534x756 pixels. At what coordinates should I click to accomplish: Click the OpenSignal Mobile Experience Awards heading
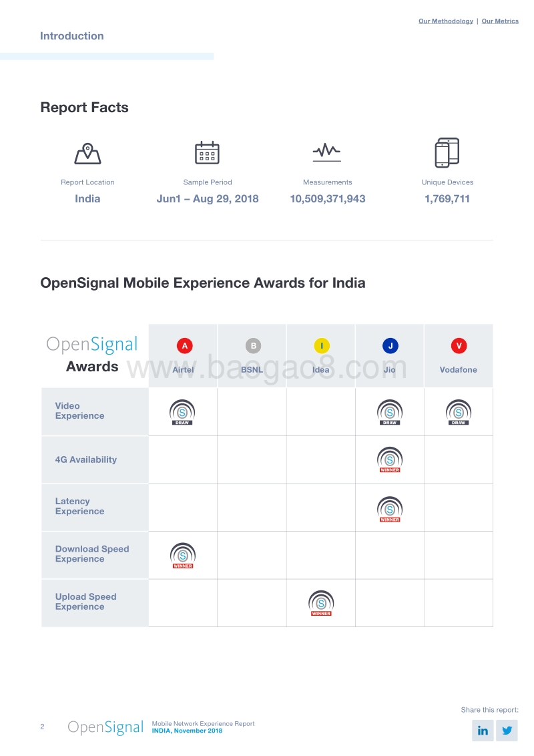(203, 283)
